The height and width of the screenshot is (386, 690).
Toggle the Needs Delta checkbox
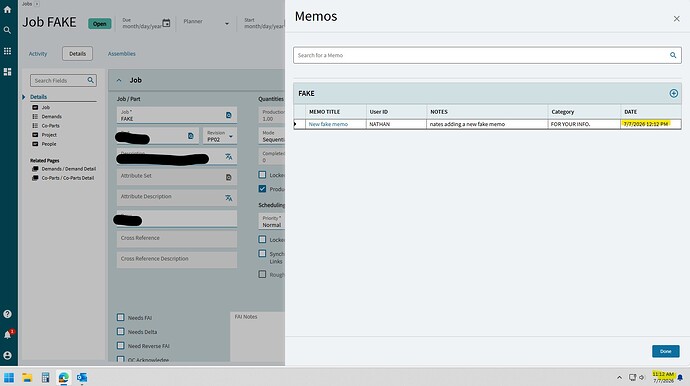click(121, 331)
